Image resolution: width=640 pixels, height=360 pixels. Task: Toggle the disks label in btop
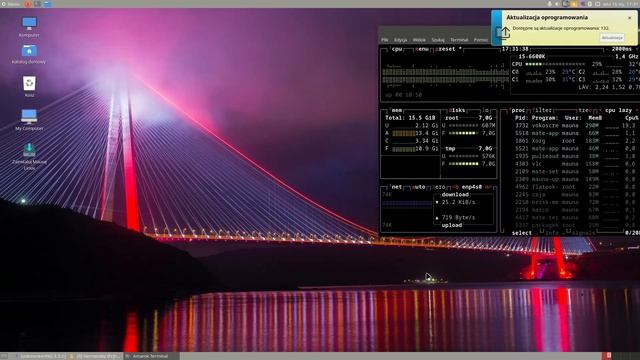coord(457,110)
